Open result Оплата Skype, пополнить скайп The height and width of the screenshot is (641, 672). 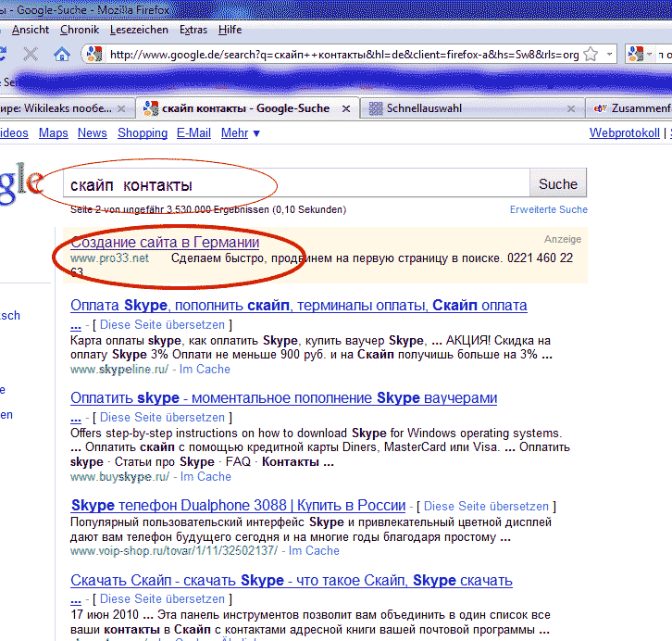click(299, 305)
